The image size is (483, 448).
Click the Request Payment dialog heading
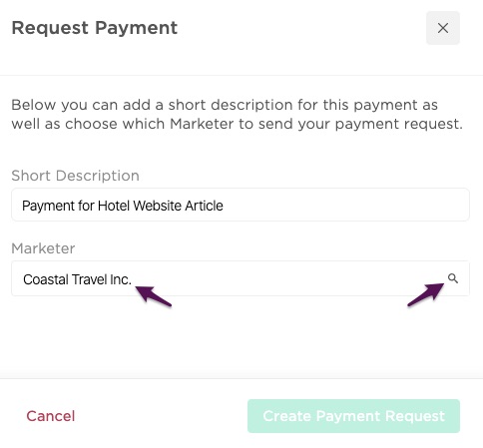(95, 28)
